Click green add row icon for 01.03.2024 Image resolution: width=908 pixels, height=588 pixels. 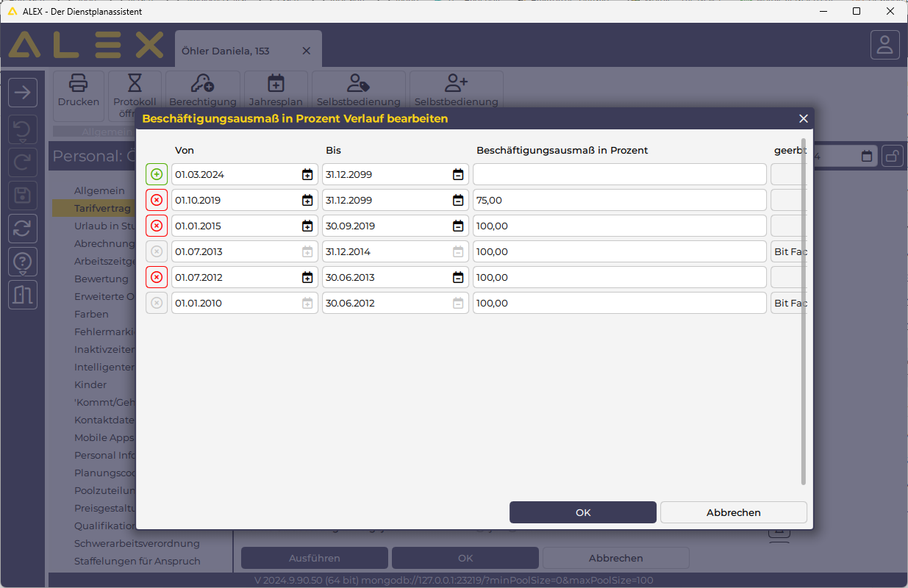coord(157,174)
